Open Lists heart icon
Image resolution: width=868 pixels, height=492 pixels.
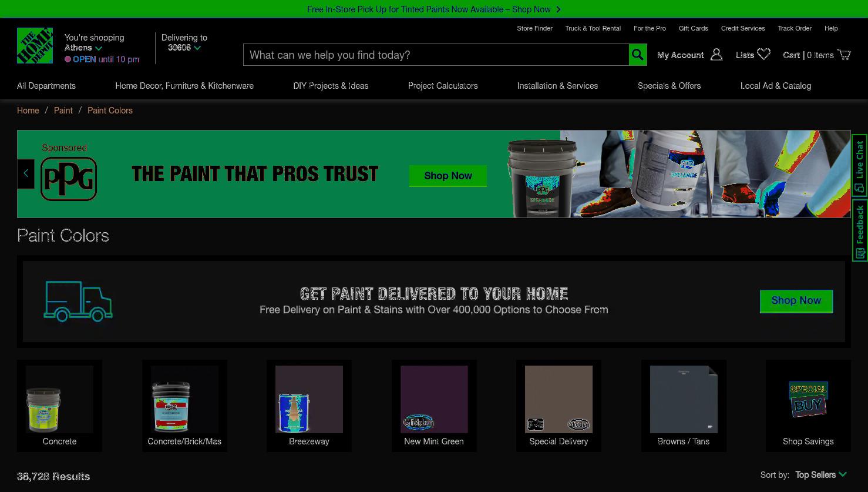point(763,55)
